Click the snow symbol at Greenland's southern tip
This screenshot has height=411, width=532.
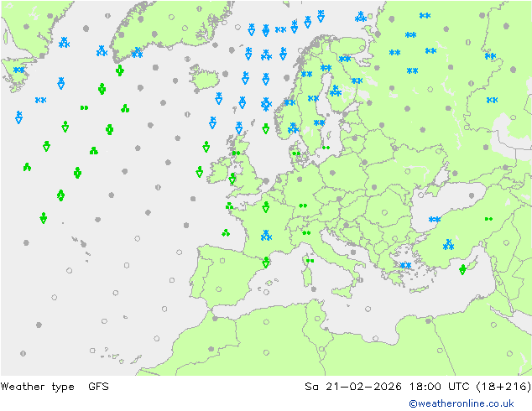[137, 53]
